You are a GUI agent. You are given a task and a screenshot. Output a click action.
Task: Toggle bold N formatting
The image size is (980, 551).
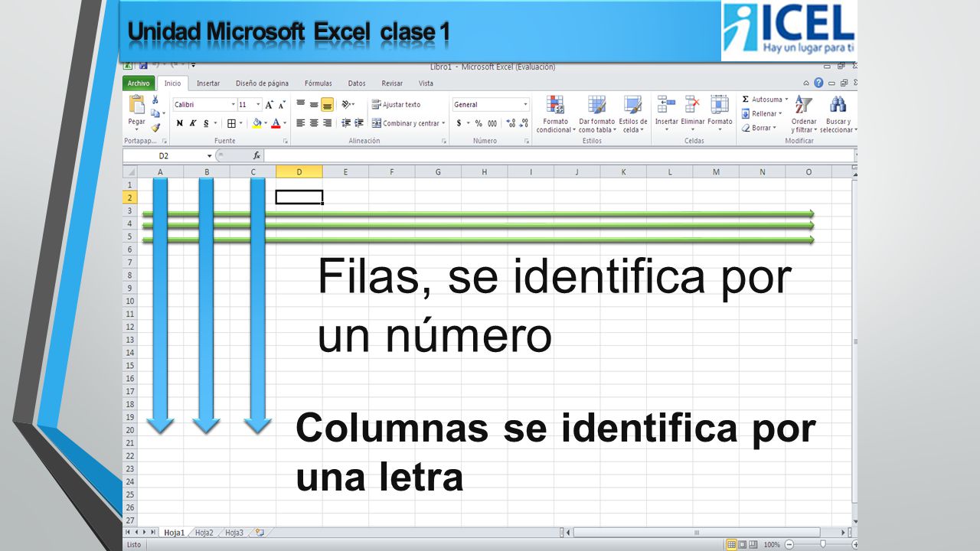(180, 123)
